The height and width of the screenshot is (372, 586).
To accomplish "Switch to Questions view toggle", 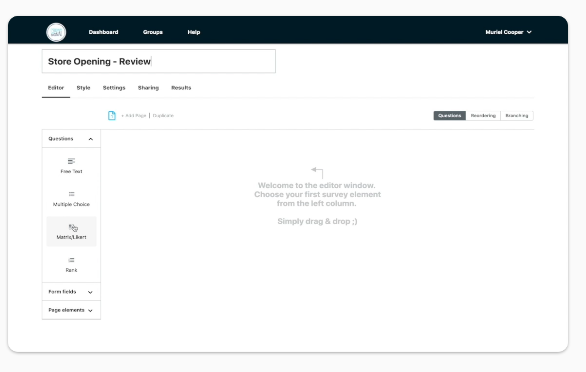I will (450, 116).
